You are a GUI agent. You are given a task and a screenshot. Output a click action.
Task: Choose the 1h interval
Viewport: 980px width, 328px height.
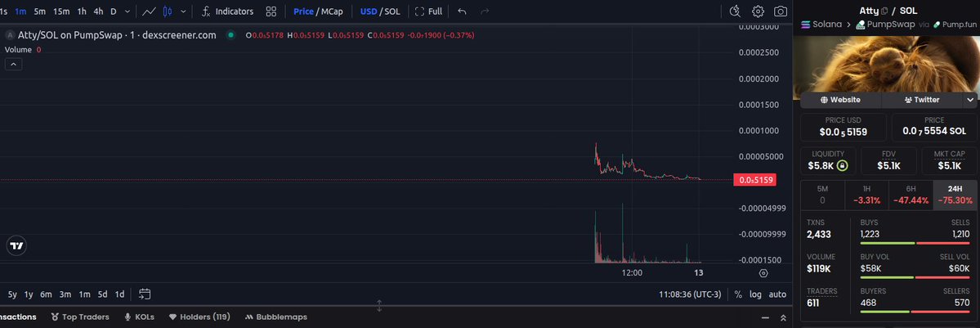point(82,11)
